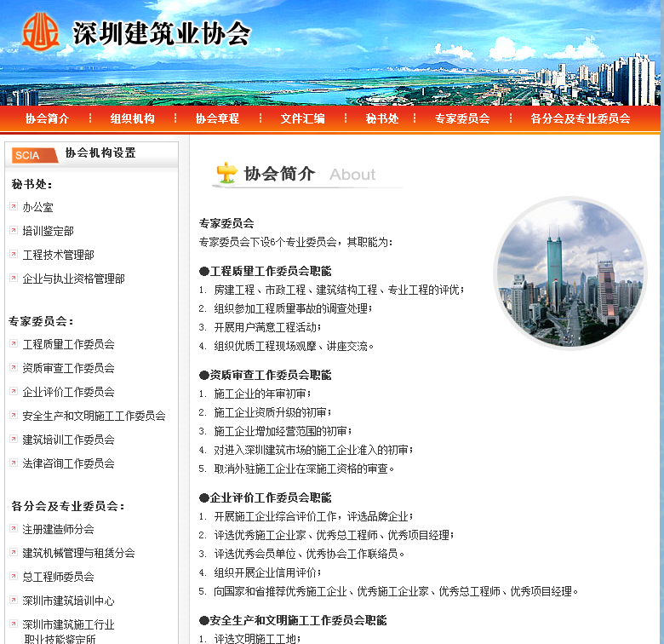Click the text 开展用户满意工程活动

(265, 327)
